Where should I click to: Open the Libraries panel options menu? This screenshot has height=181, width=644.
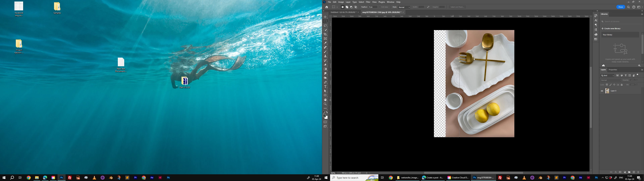[642, 14]
